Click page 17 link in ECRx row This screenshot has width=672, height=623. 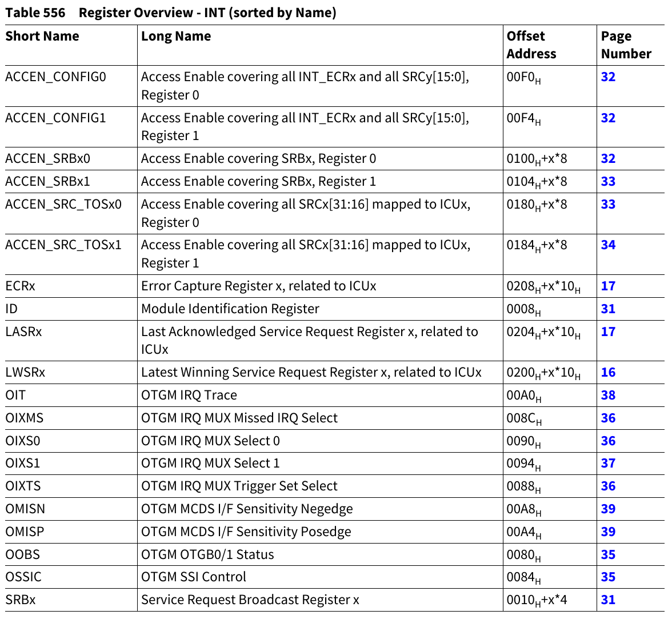point(608,286)
